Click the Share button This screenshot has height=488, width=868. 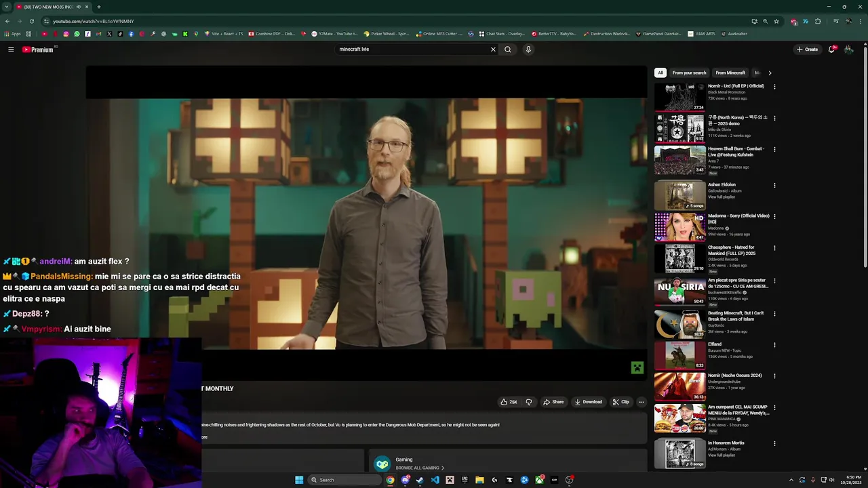(x=553, y=402)
